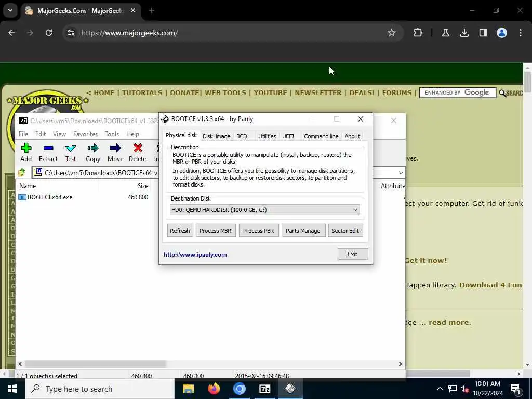Image resolution: width=532 pixels, height=399 pixels.
Task: Click the Google enhanced search field
Action: 458,92
